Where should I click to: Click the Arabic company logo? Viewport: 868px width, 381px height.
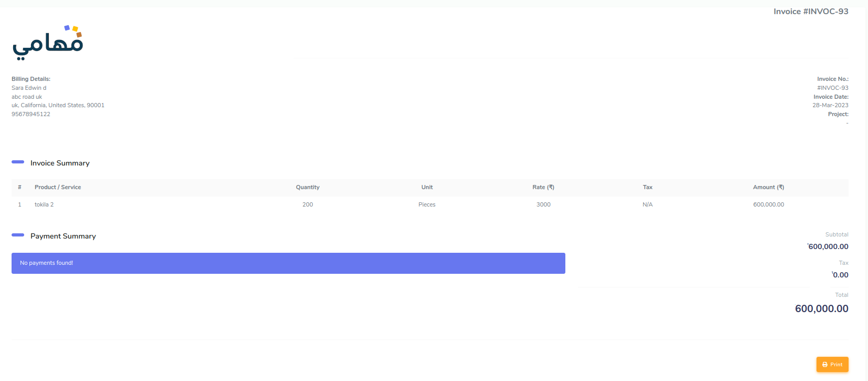coord(48,42)
